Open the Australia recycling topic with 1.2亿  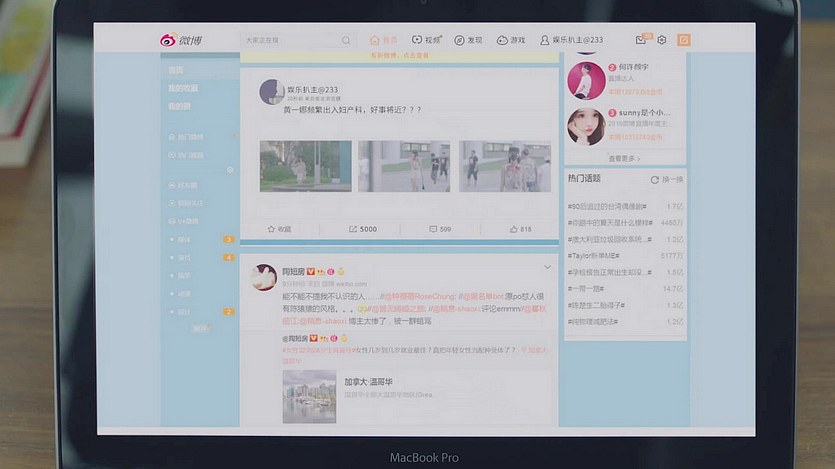(x=610, y=239)
